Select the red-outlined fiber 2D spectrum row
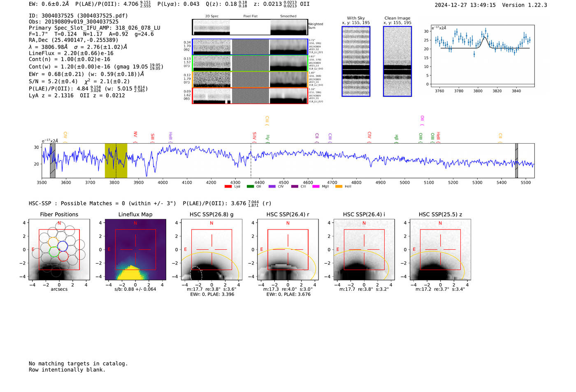This screenshot has width=576, height=392. pos(250,96)
